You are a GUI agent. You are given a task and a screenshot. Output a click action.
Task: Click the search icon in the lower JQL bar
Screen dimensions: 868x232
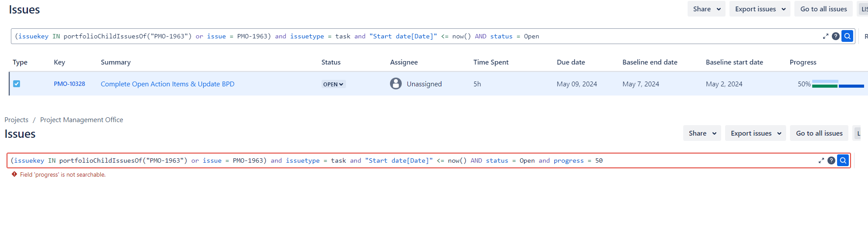click(x=843, y=160)
